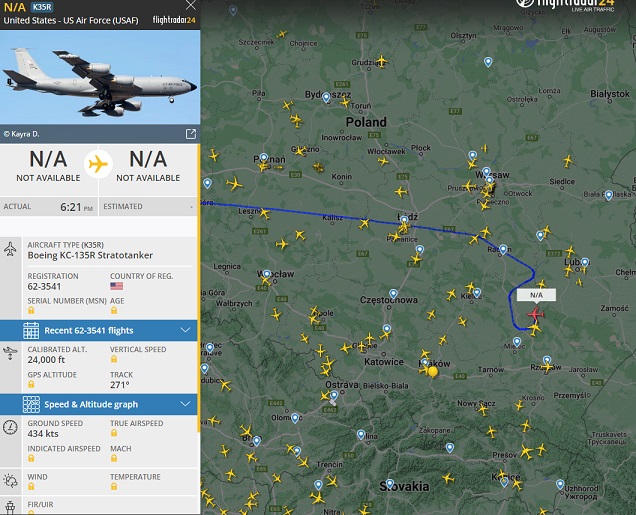Expand Speed & Altitude graph section

point(99,404)
